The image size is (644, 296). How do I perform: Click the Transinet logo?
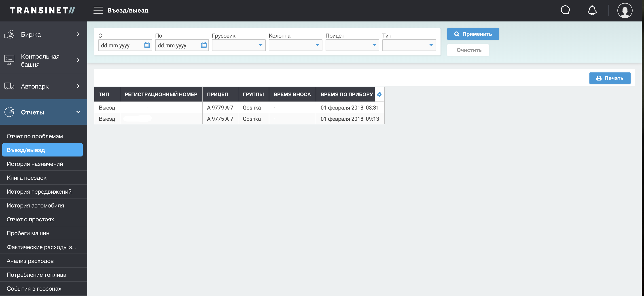[x=42, y=10]
